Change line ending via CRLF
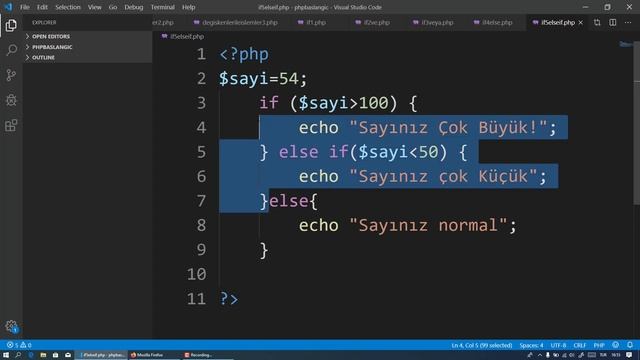The height and width of the screenshot is (360, 640). [x=580, y=345]
